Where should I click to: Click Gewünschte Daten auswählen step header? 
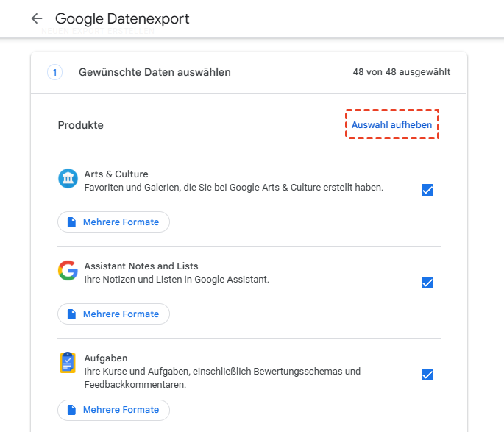[155, 72]
